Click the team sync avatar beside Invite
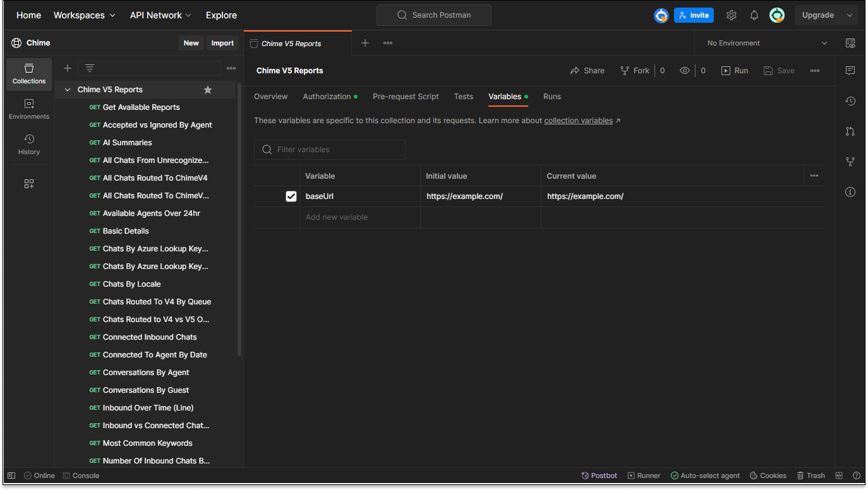Image resolution: width=868 pixels, height=490 pixels. click(661, 15)
